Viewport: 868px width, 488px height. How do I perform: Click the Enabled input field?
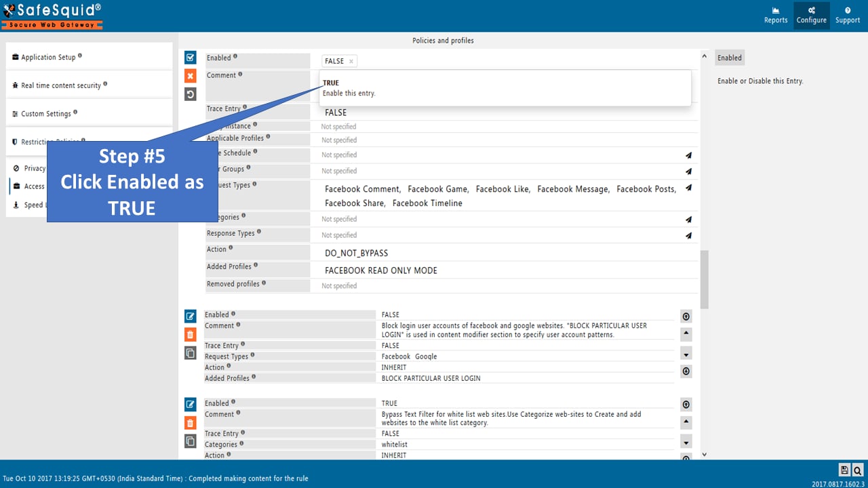(509, 61)
